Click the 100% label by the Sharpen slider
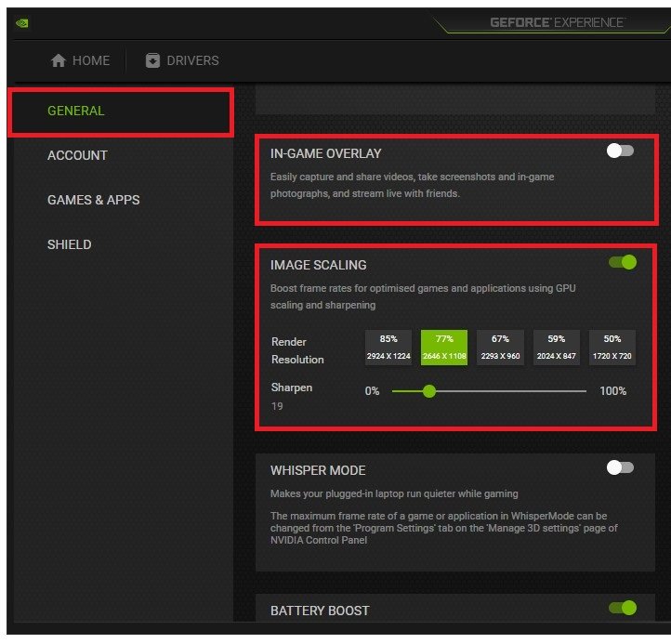 tap(612, 391)
